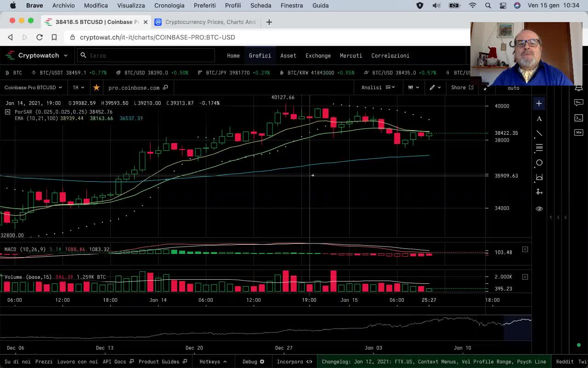Image resolution: width=588 pixels, height=368 pixels.
Task: Click the highlighted range on overview timeline
Action: (518, 328)
